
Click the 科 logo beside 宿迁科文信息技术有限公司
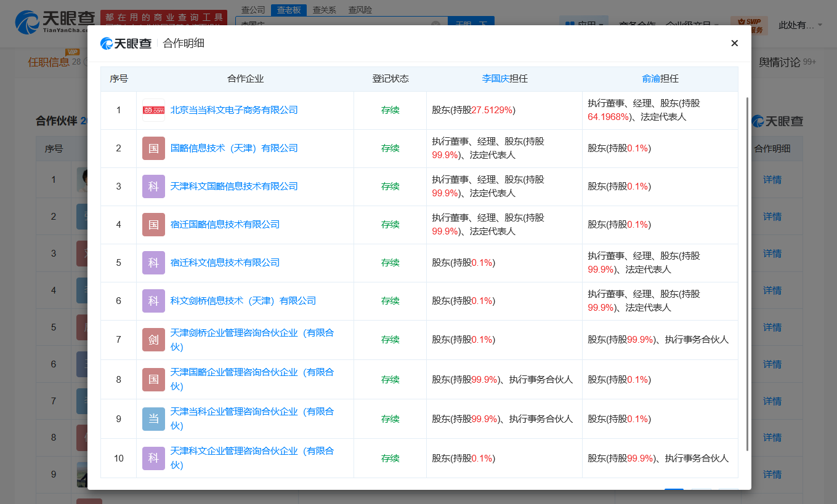154,263
